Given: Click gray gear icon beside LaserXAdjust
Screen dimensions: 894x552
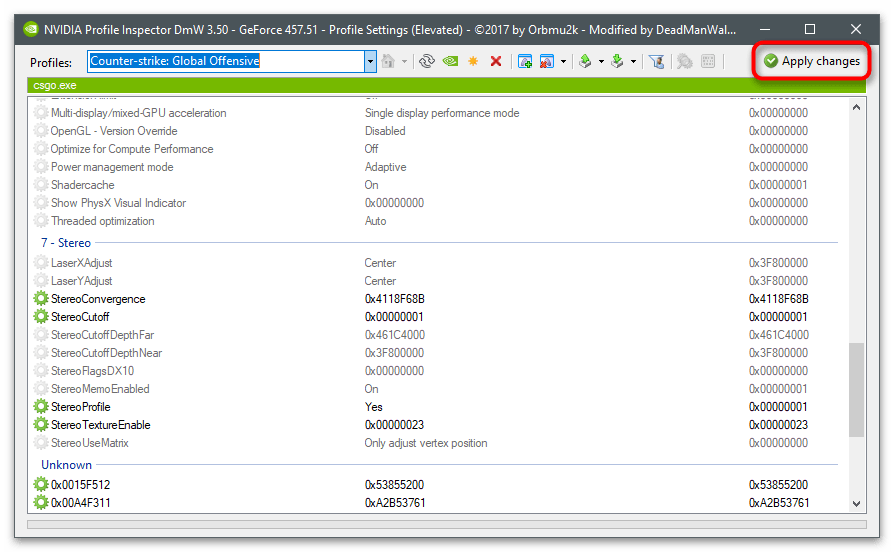Looking at the screenshot, I should click(x=40, y=263).
